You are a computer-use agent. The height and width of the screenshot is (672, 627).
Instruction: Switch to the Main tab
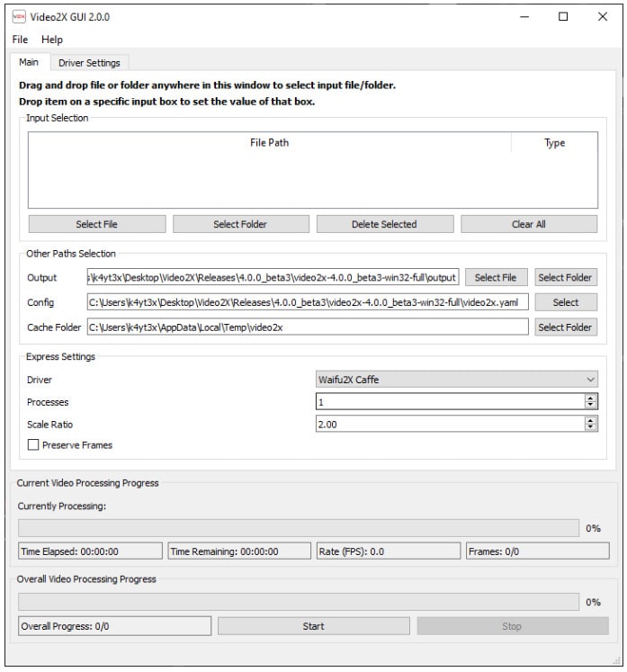click(x=29, y=63)
